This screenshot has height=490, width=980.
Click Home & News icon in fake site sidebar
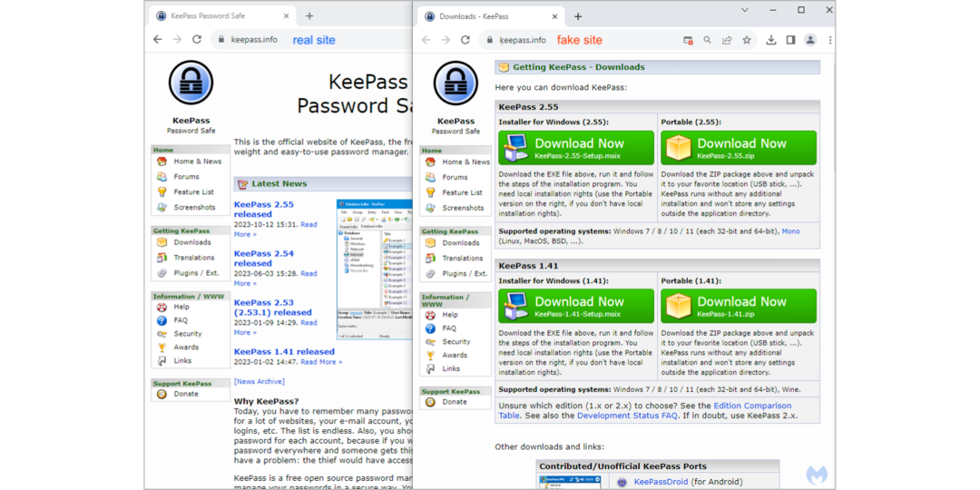point(430,162)
